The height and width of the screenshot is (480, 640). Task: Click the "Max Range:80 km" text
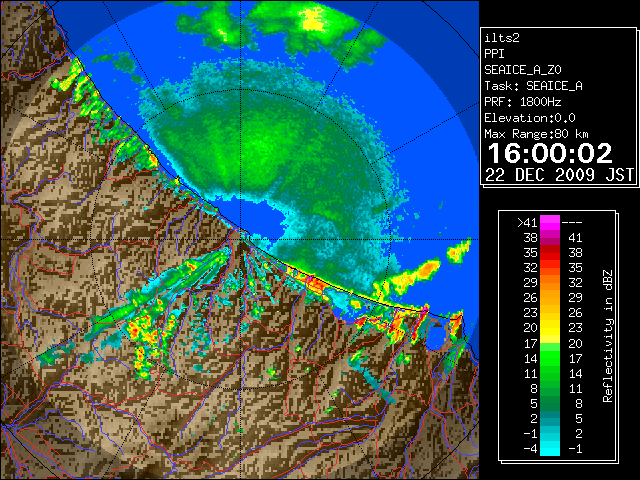[536, 134]
